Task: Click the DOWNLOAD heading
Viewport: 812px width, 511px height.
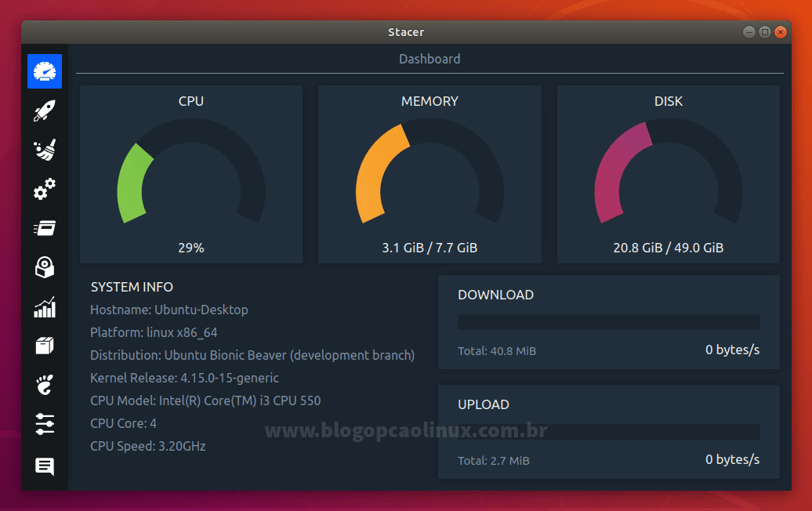Action: pos(495,295)
